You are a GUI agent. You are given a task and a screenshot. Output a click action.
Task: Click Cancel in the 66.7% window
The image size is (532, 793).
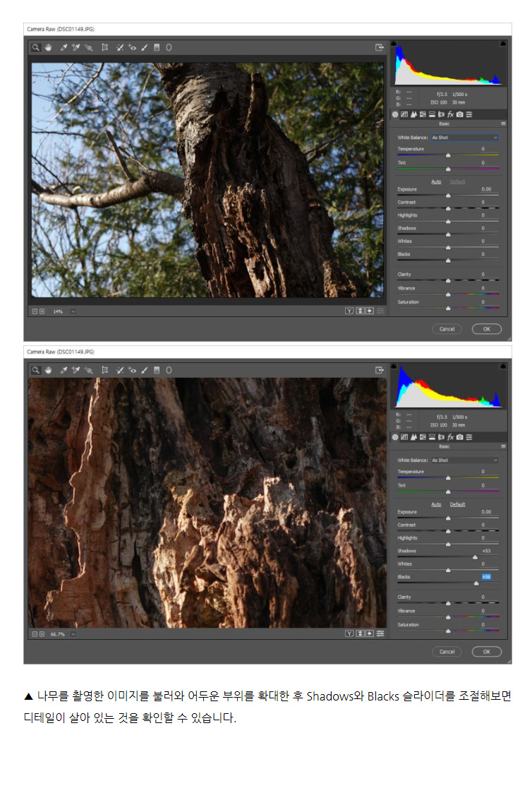point(447,652)
